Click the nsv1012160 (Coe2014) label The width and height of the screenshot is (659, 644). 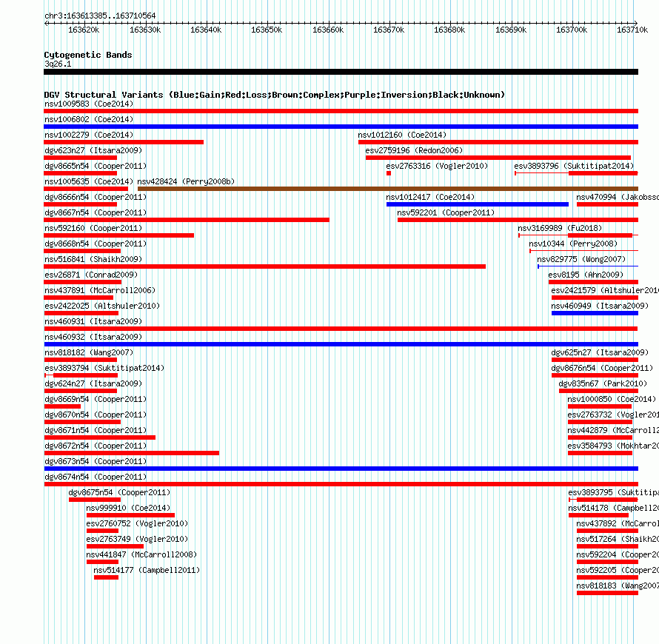402,135
